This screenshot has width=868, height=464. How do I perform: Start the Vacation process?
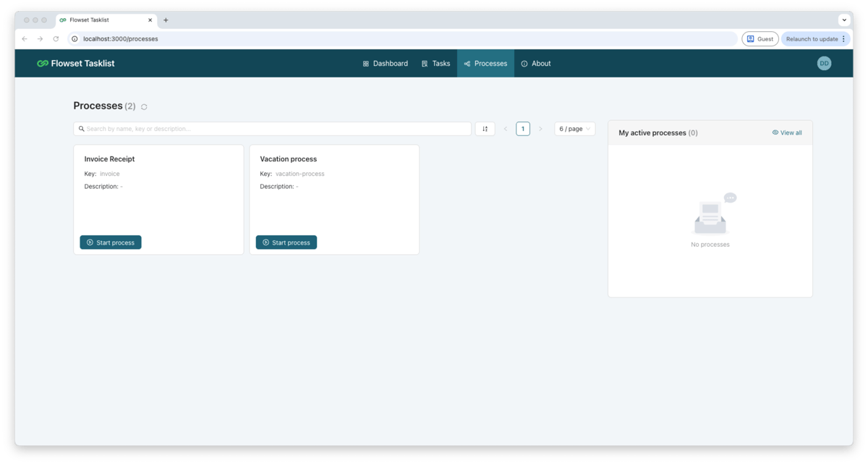[x=286, y=242]
